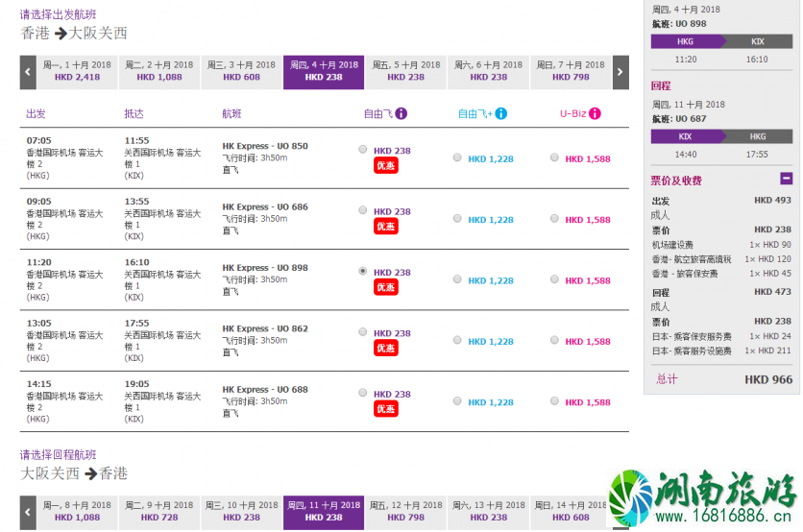Click 优惠 badge on flight UO 862
This screenshot has height=532, width=803.
[385, 349]
